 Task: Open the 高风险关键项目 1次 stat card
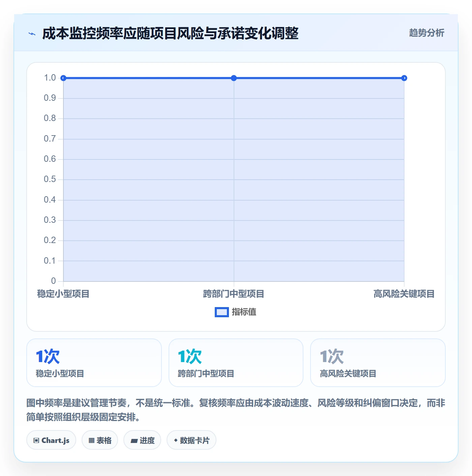[x=378, y=363]
